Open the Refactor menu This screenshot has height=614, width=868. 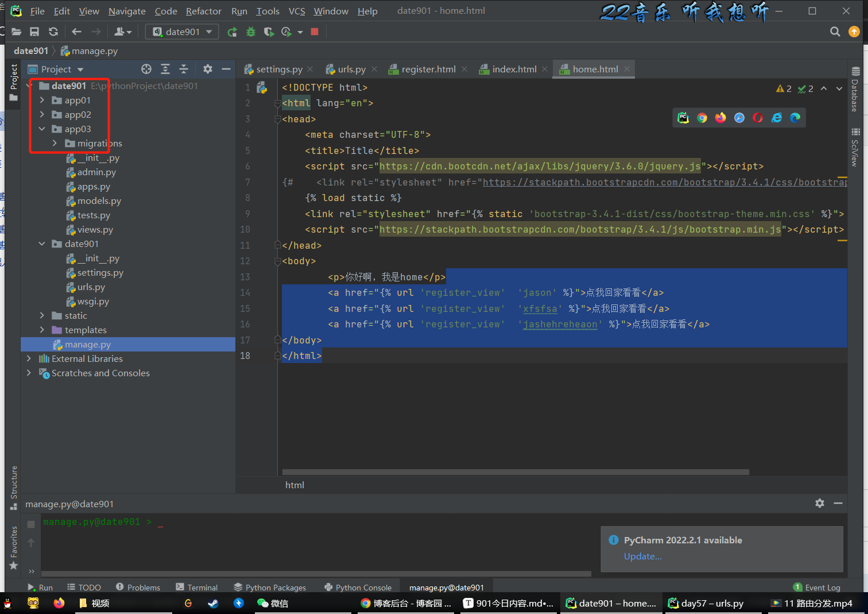pyautogui.click(x=203, y=11)
